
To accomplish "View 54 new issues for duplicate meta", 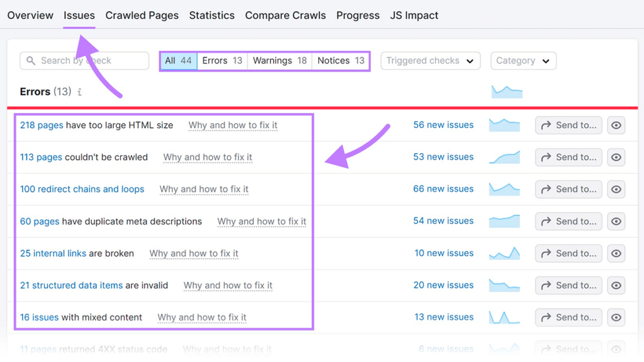I will (443, 221).
